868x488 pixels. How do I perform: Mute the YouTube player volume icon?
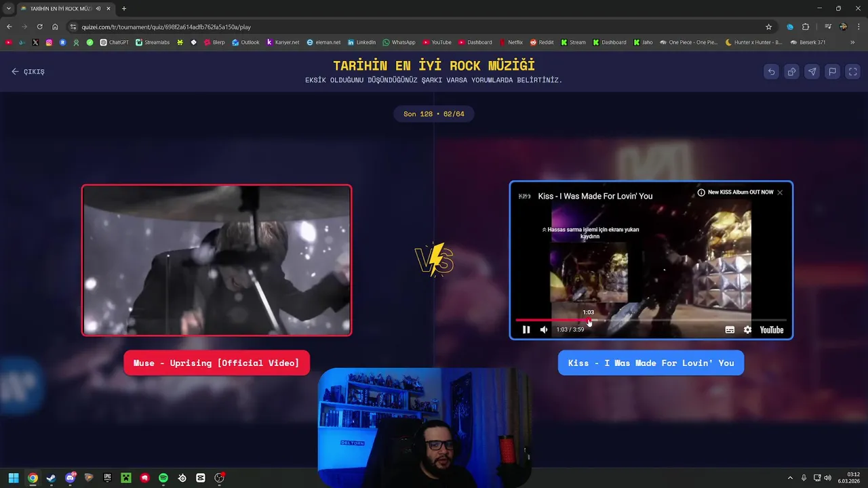click(544, 330)
